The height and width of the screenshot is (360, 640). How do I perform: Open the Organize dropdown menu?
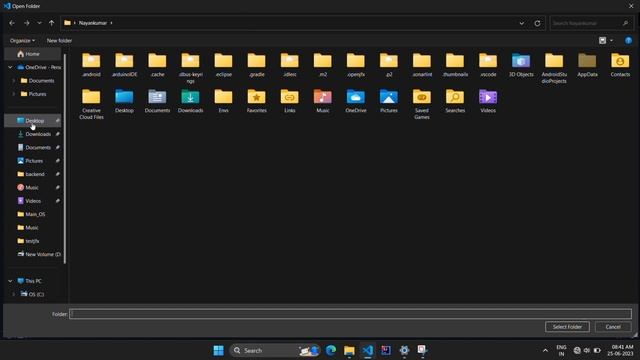coord(22,40)
